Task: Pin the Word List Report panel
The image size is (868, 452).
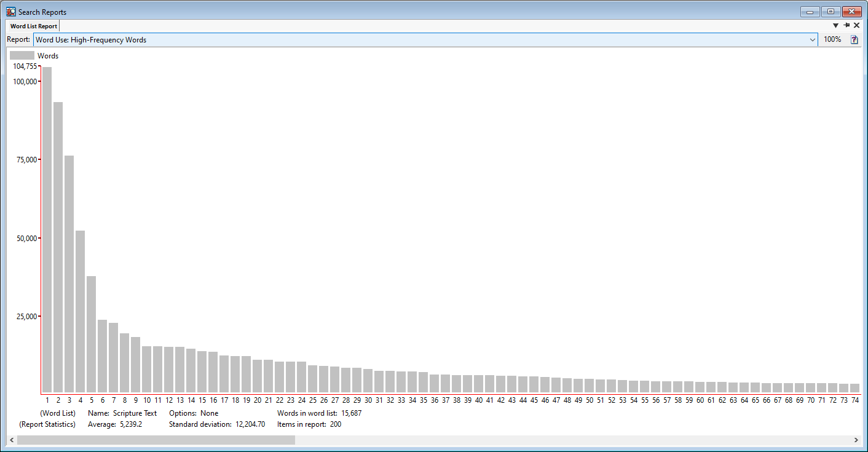Action: tap(846, 25)
